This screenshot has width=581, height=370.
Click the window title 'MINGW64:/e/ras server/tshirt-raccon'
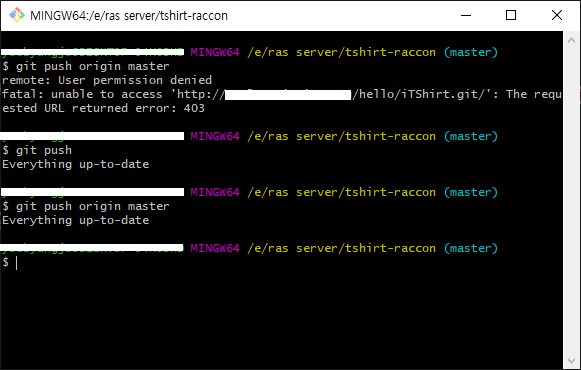[129, 16]
